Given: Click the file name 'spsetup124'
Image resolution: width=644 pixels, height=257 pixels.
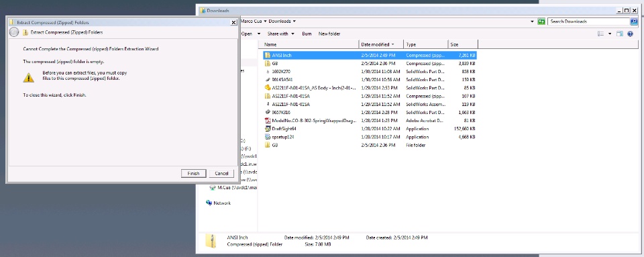Looking at the screenshot, I should pos(283,137).
